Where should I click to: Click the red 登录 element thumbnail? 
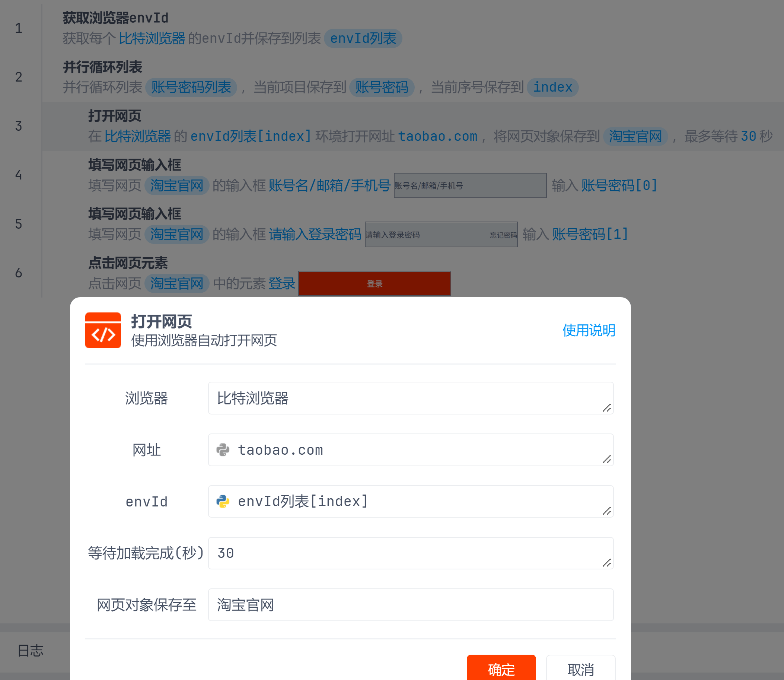pyautogui.click(x=375, y=283)
